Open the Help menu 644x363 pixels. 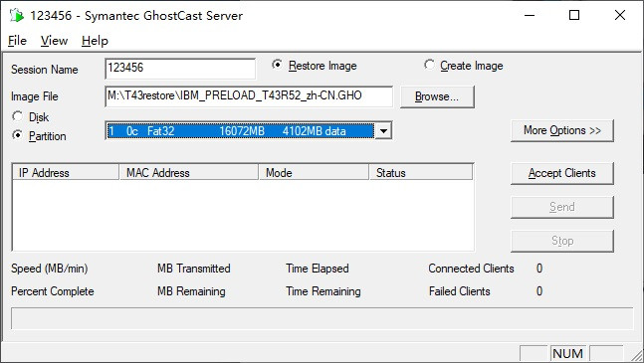pyautogui.click(x=95, y=41)
